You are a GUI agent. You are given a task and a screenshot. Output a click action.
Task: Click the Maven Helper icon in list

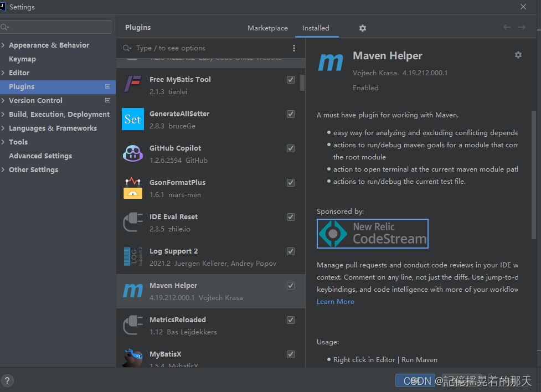click(x=133, y=291)
